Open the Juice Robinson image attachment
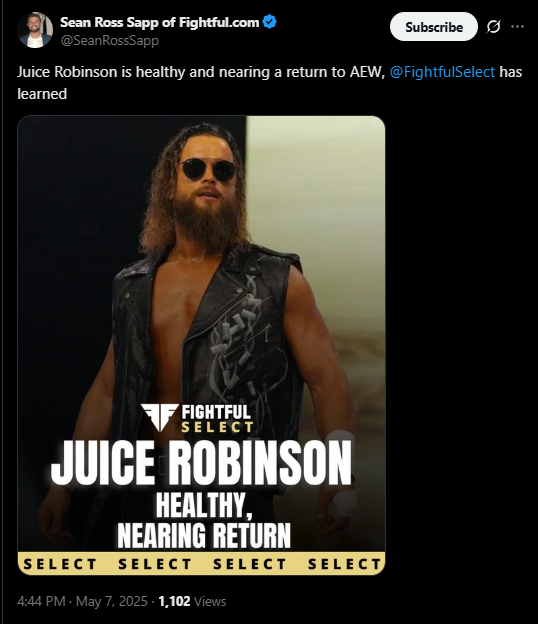The image size is (538, 624). click(x=201, y=345)
